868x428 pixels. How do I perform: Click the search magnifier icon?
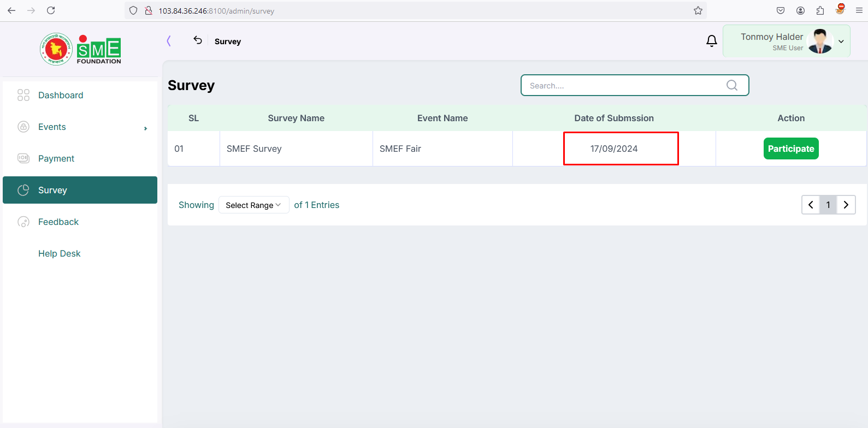click(x=732, y=85)
